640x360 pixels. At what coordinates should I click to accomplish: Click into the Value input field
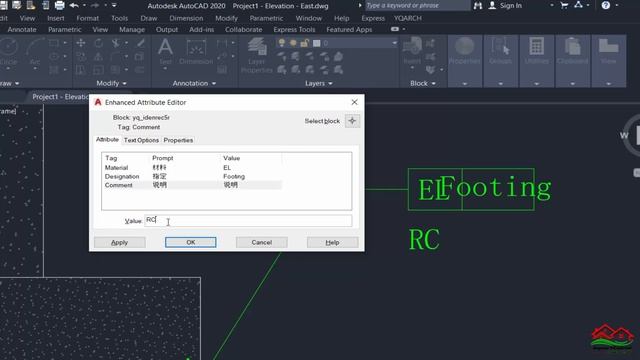pos(248,220)
